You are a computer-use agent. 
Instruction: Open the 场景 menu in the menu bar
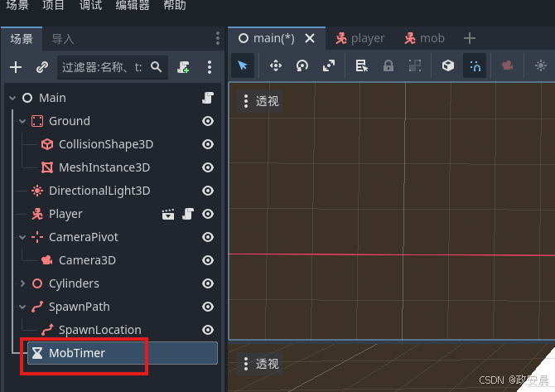[x=17, y=5]
